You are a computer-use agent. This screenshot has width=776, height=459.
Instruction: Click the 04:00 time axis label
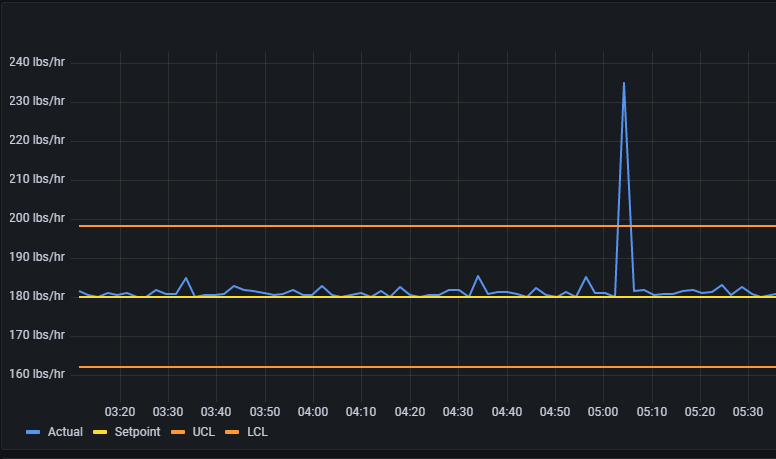coord(313,412)
